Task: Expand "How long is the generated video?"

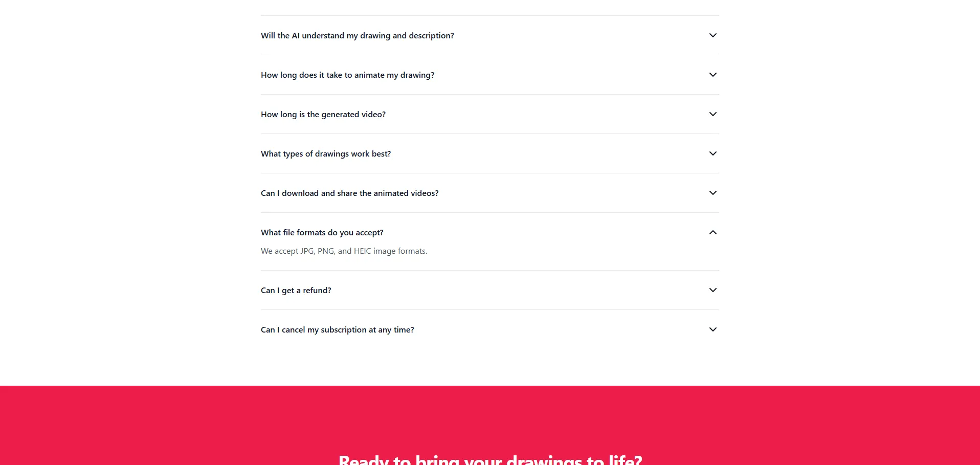Action: pos(323,115)
